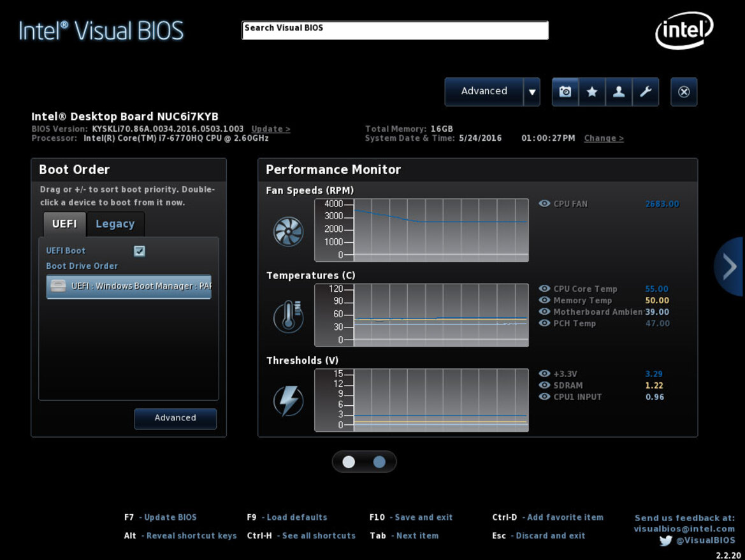Open settings via the wrench icon
The width and height of the screenshot is (745, 560).
click(645, 92)
